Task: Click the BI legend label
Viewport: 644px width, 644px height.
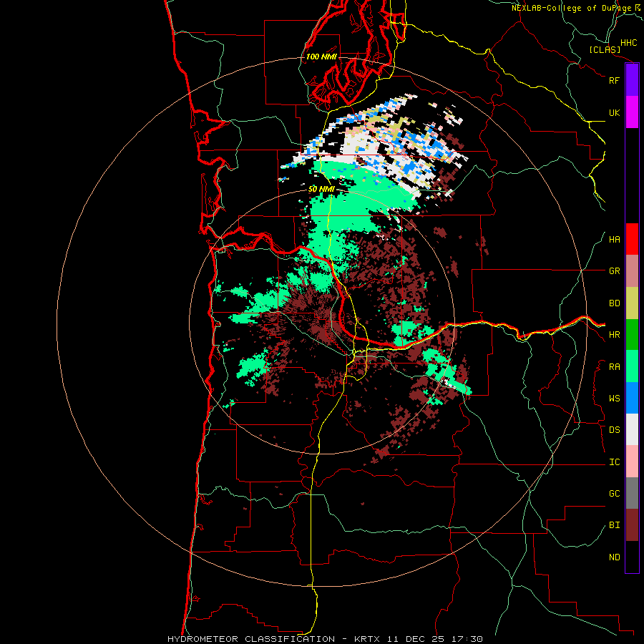Action: coord(614,525)
